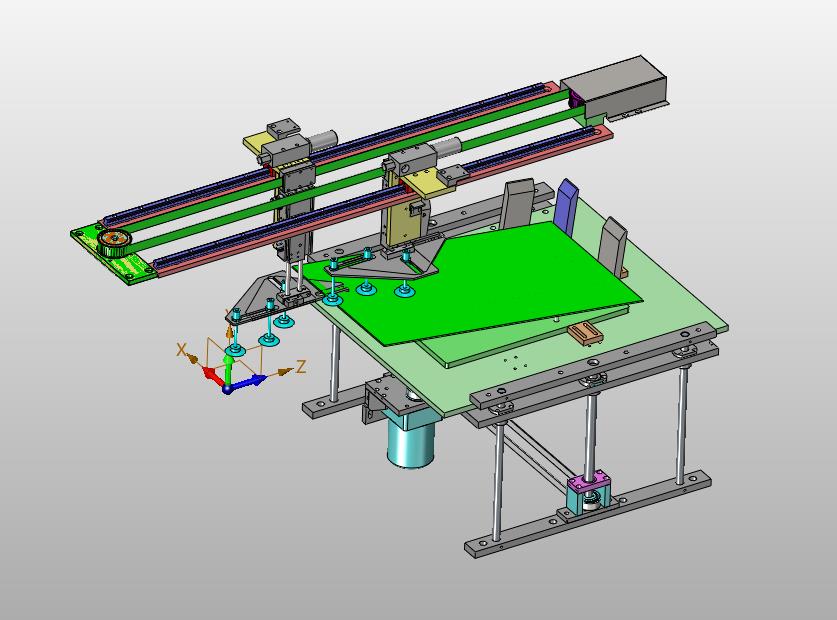Select the green arrow of the coordinate triad
The height and width of the screenshot is (620, 837).
tap(228, 370)
